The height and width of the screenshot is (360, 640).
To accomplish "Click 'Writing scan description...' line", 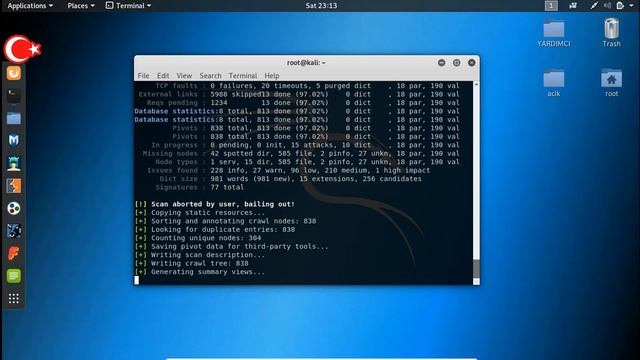I will 200,255.
